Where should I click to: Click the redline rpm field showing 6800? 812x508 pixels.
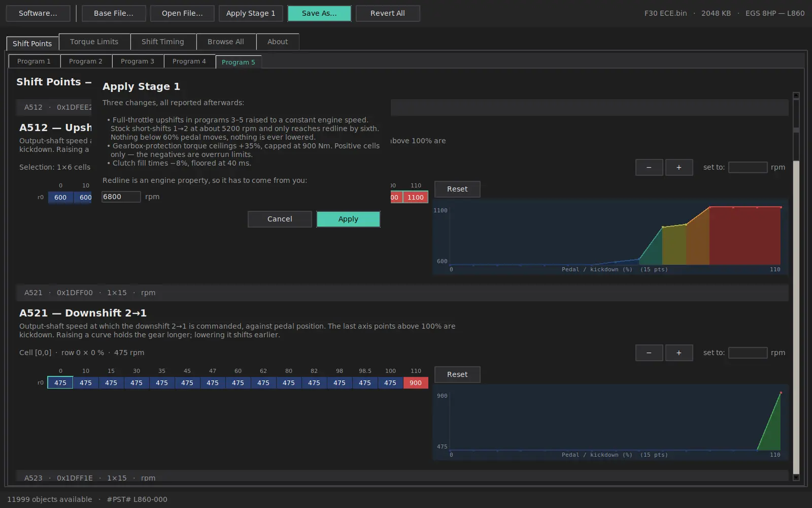[121, 197]
